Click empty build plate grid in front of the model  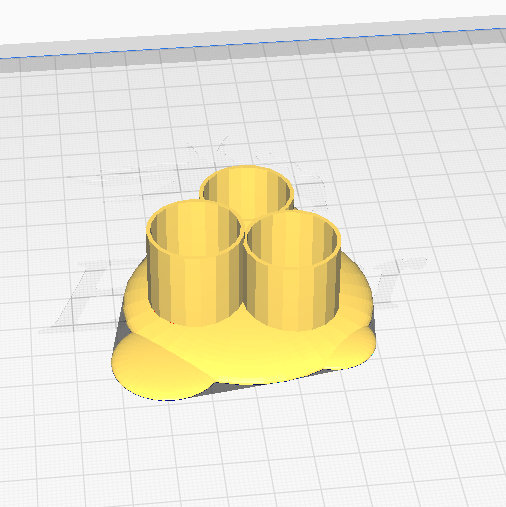[253, 450]
